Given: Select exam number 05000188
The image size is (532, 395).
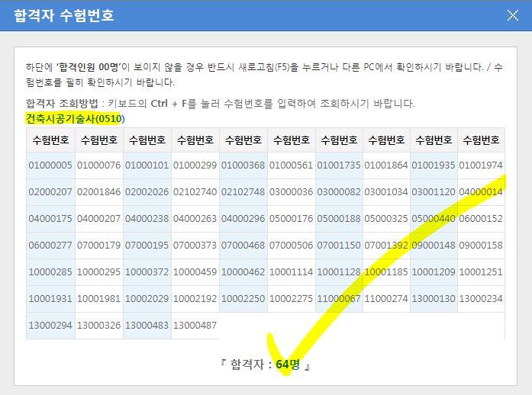Looking at the screenshot, I should point(339,218).
